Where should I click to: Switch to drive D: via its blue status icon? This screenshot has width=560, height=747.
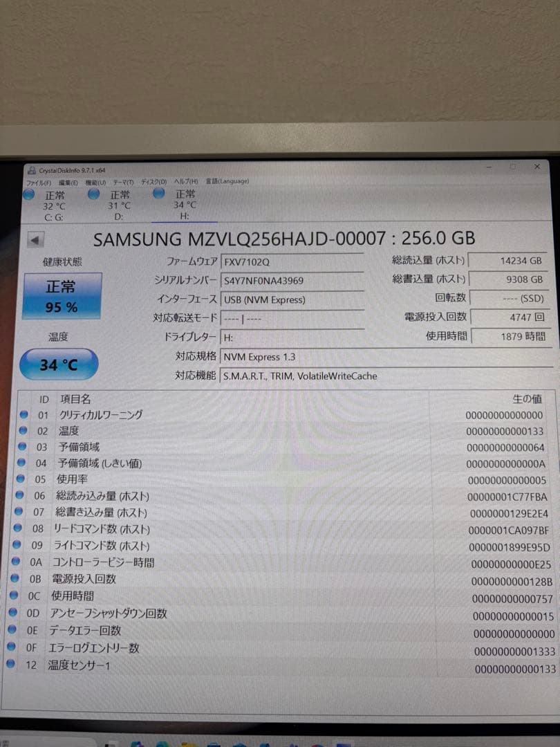pyautogui.click(x=94, y=196)
